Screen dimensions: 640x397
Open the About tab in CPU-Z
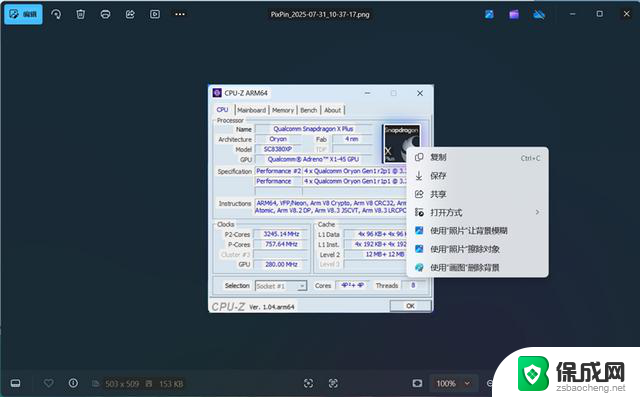click(333, 110)
